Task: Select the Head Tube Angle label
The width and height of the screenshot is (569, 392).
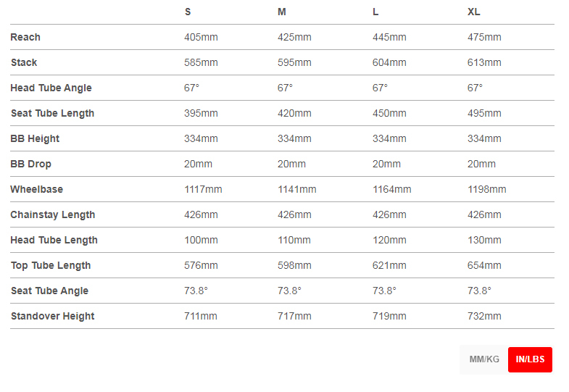Action: [x=51, y=88]
